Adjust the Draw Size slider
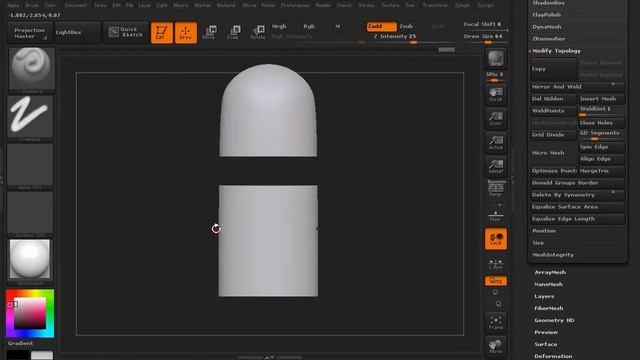This screenshot has width=640, height=360. [485, 38]
